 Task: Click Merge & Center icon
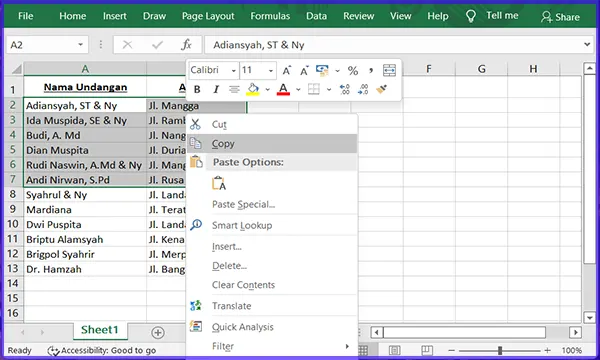coord(389,70)
